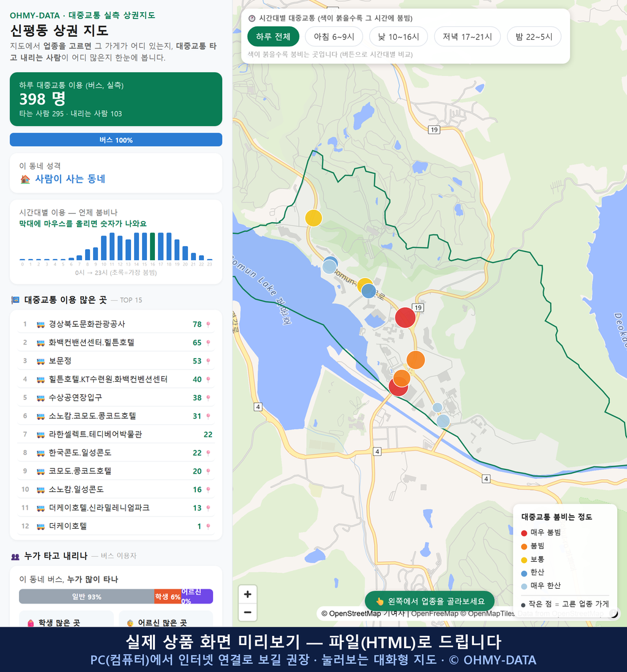Click the green bar for hour 16
627x672 pixels.
click(152, 247)
